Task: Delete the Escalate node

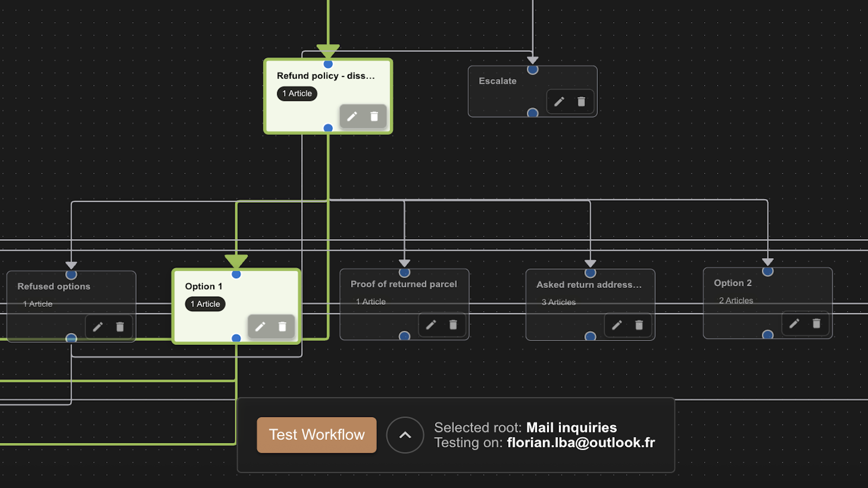Action: click(x=582, y=101)
